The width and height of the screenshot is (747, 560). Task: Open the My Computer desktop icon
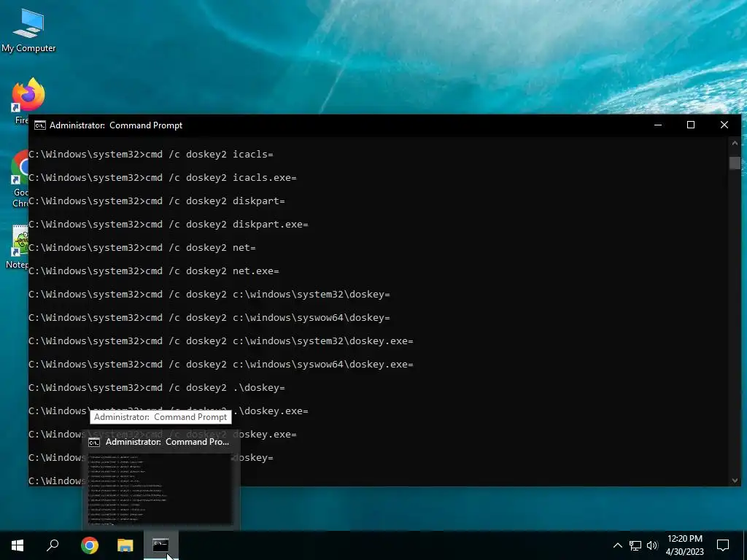coord(28,31)
